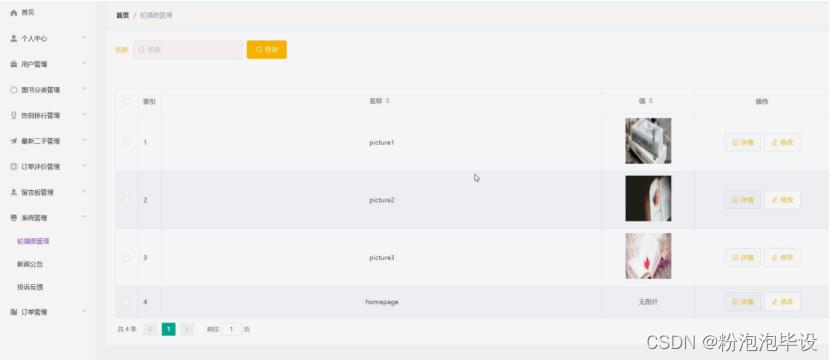Sort table by the 值 column arrows
Screen dimensions: 833x361
tap(651, 101)
